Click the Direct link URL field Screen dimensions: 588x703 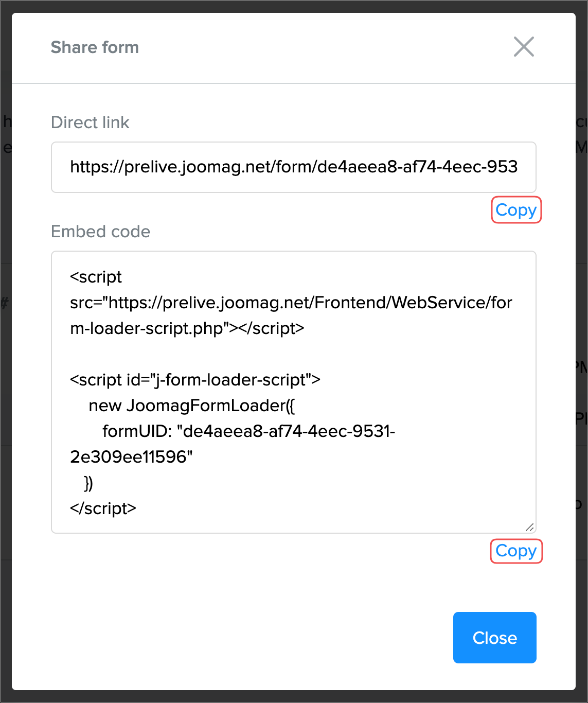point(293,167)
